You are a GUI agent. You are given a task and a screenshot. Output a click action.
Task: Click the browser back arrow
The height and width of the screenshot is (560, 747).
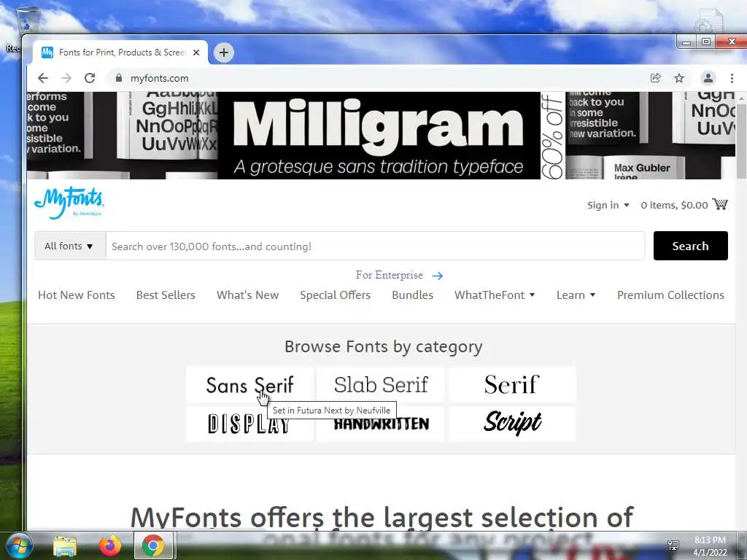coord(43,78)
